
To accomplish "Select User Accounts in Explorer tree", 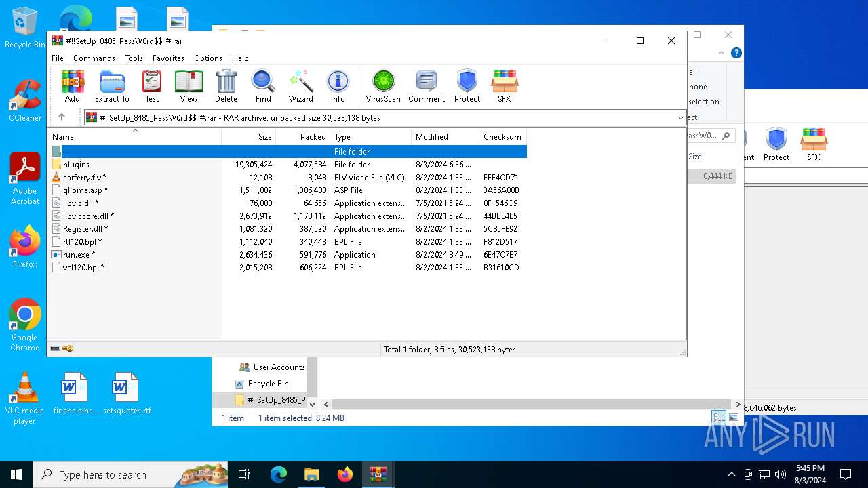I will click(272, 367).
